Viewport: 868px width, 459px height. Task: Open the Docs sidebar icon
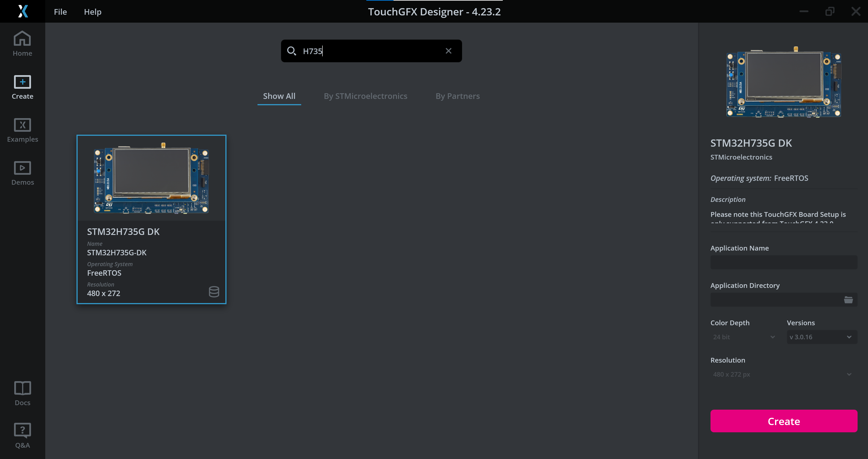(22, 393)
